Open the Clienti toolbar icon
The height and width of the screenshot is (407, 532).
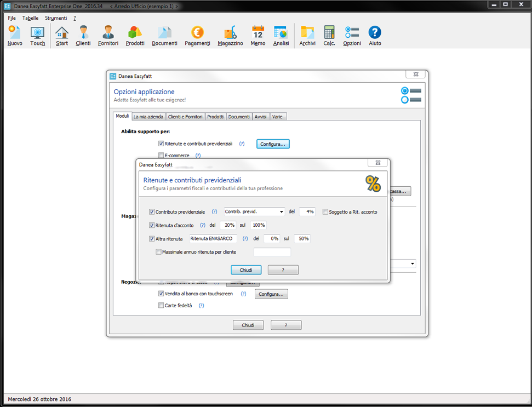[83, 36]
